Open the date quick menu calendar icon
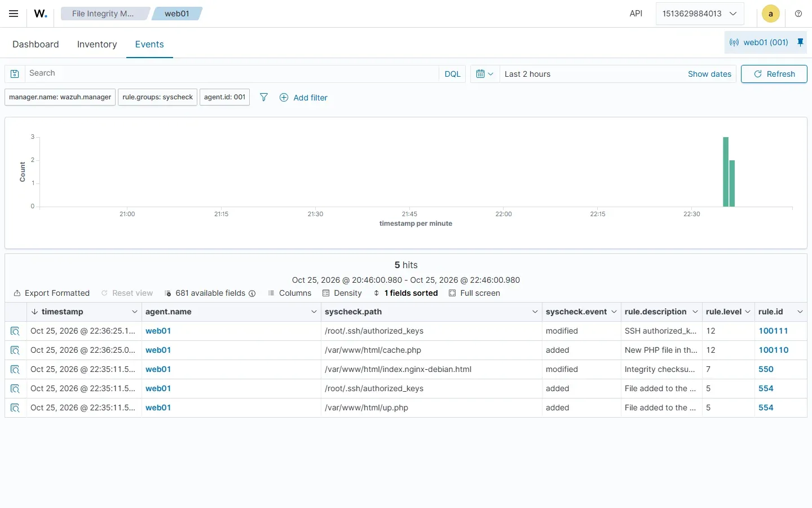This screenshot has width=812, height=508. (484, 74)
